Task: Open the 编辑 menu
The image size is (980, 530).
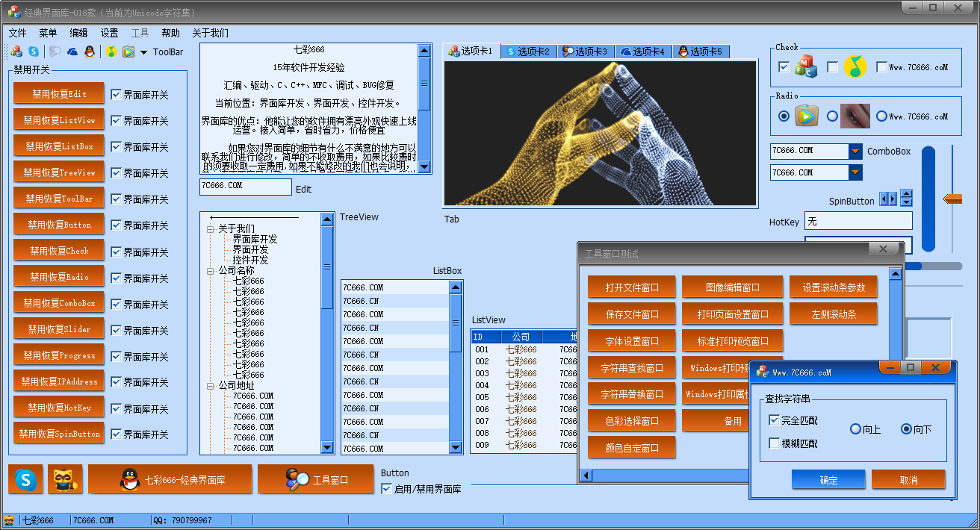Action: tap(78, 33)
